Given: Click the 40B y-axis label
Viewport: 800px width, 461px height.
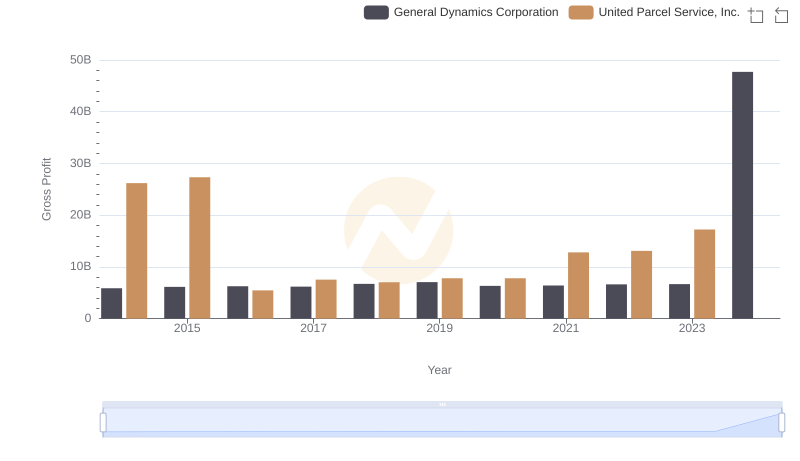Looking at the screenshot, I should pyautogui.click(x=81, y=112).
